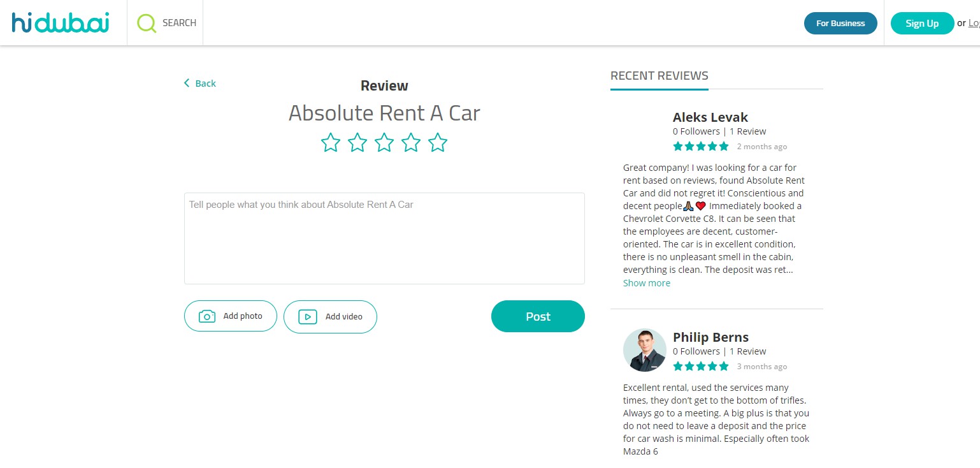Give a five-star rating

click(438, 142)
